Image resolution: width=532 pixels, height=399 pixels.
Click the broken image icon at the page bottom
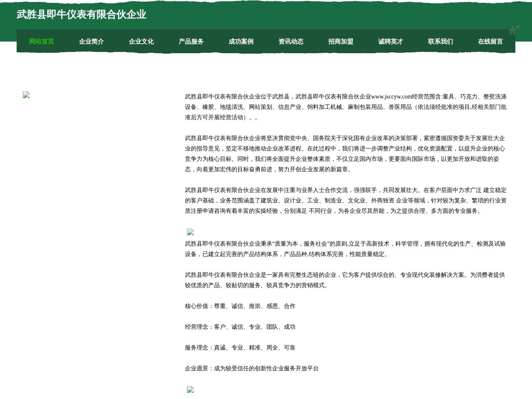(x=190, y=390)
